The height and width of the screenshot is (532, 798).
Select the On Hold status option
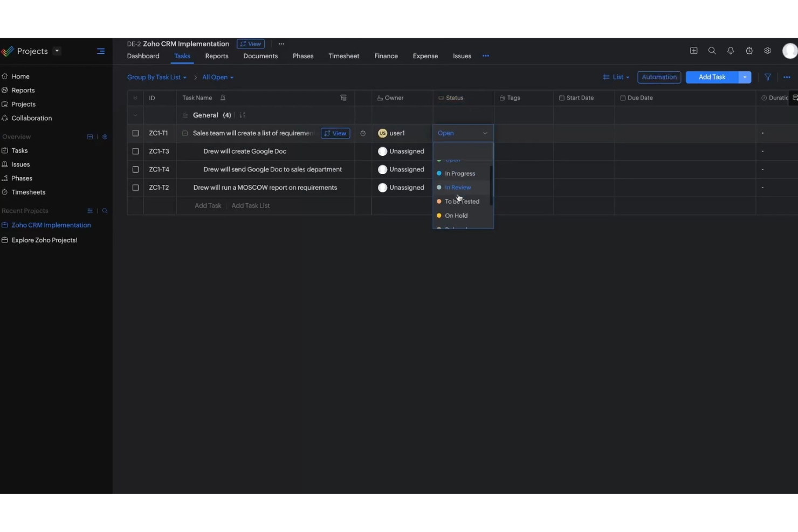pos(462,216)
